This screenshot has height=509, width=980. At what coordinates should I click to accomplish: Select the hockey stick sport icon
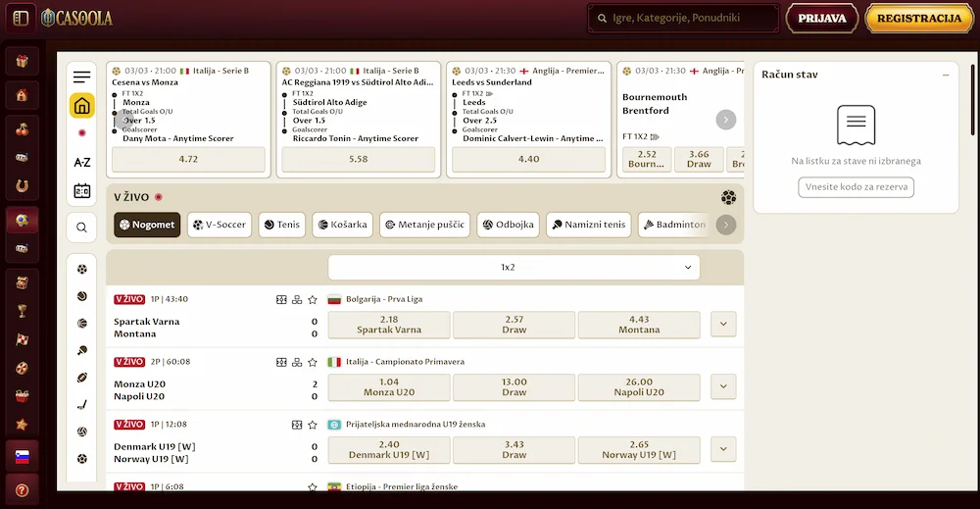[82, 405]
